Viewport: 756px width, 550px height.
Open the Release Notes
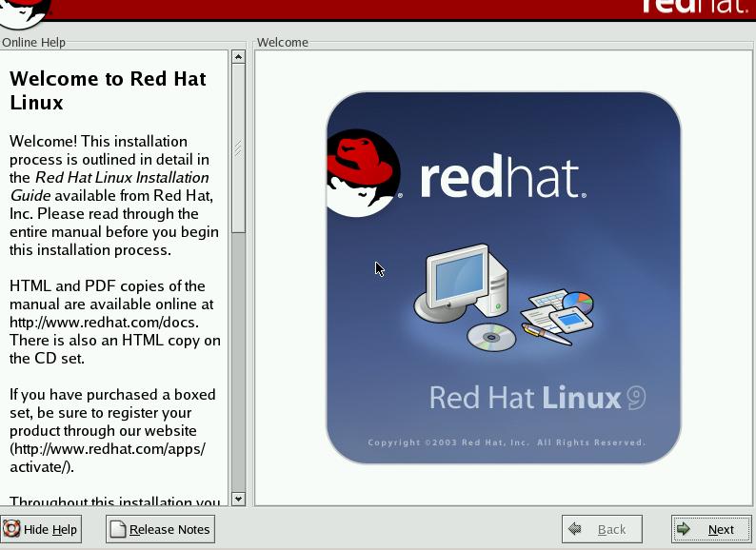160,529
